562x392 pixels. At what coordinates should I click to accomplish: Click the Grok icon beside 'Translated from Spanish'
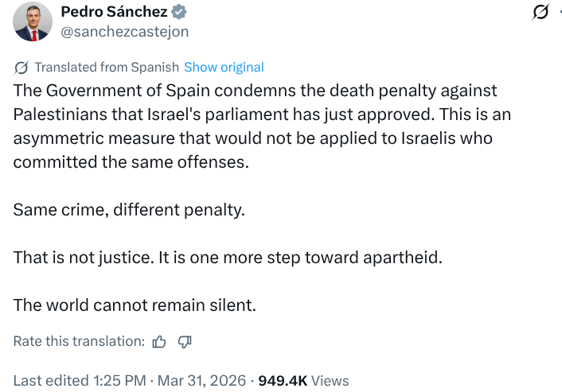coord(21,68)
